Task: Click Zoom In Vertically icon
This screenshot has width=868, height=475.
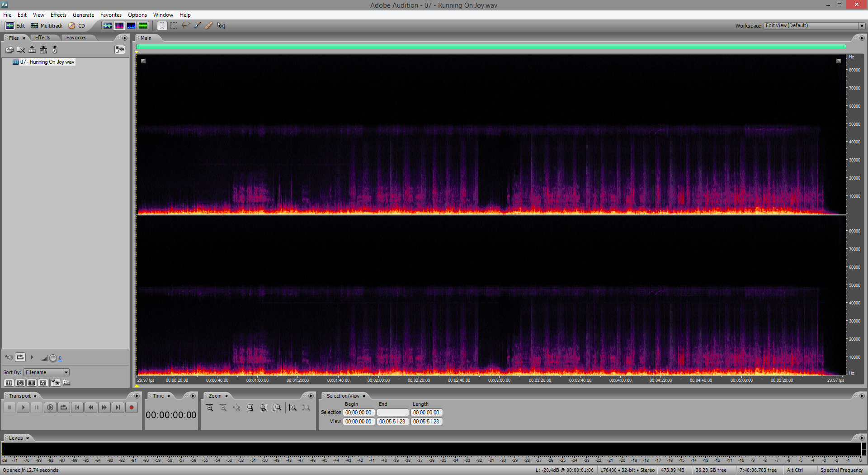Action: click(292, 408)
